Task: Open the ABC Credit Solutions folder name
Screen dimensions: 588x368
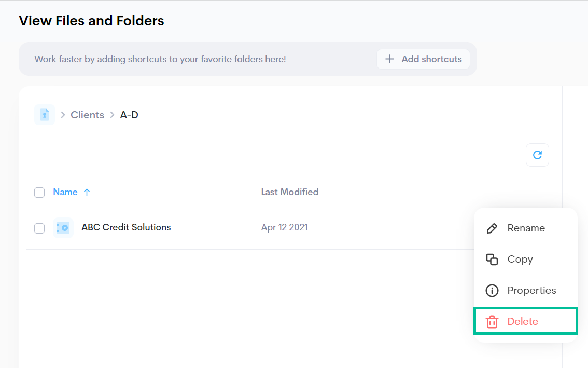Action: (126, 227)
